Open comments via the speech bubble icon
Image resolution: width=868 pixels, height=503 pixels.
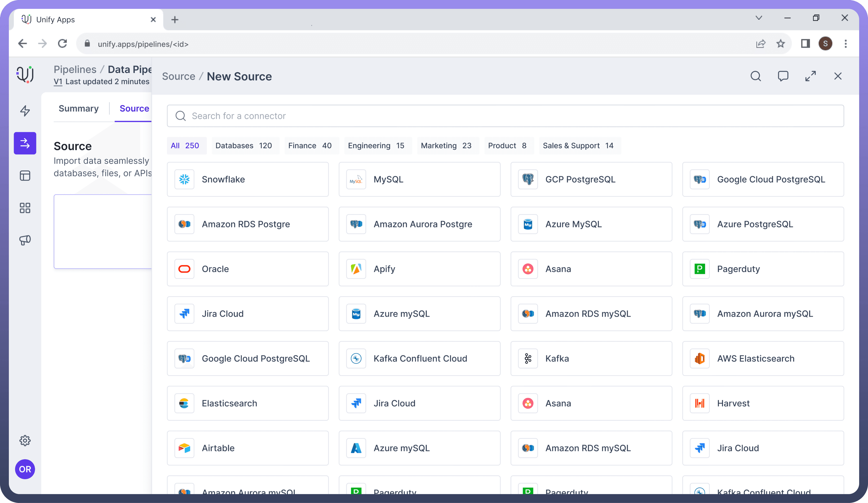[783, 76]
